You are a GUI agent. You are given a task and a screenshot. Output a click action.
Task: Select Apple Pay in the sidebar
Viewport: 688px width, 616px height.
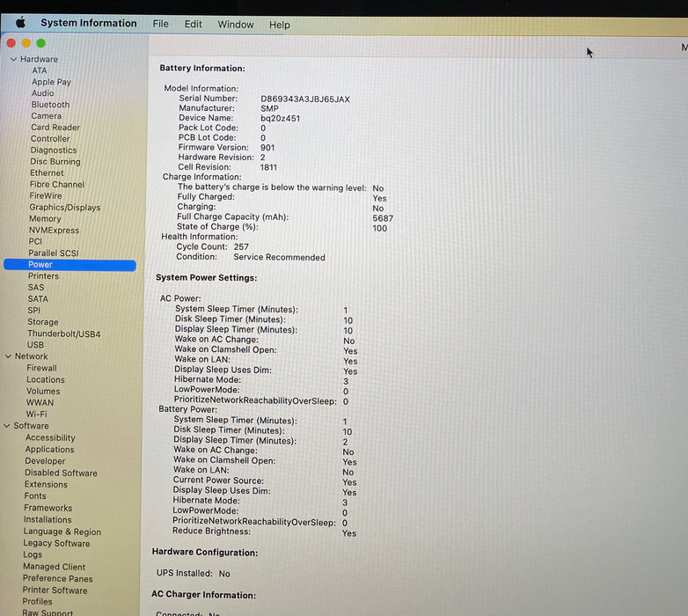[x=51, y=82]
